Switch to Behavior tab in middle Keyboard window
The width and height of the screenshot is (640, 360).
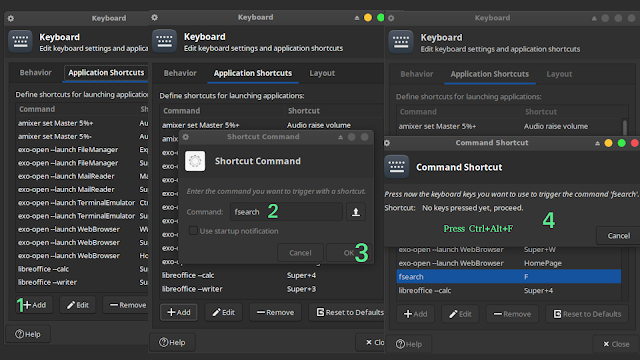pos(180,73)
